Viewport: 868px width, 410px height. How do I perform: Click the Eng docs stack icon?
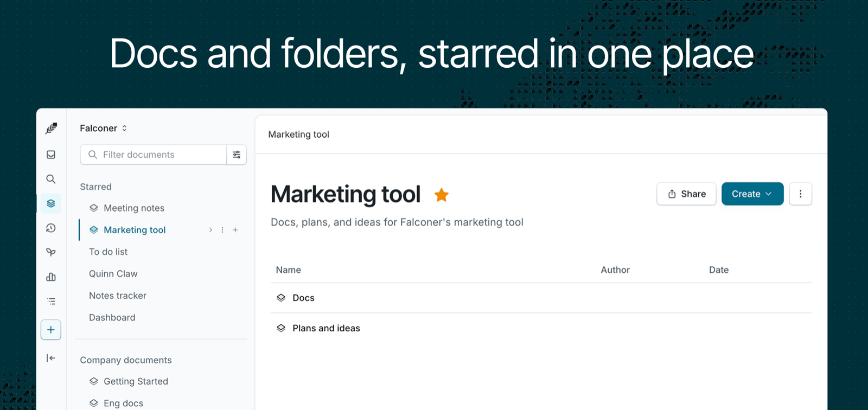94,403
